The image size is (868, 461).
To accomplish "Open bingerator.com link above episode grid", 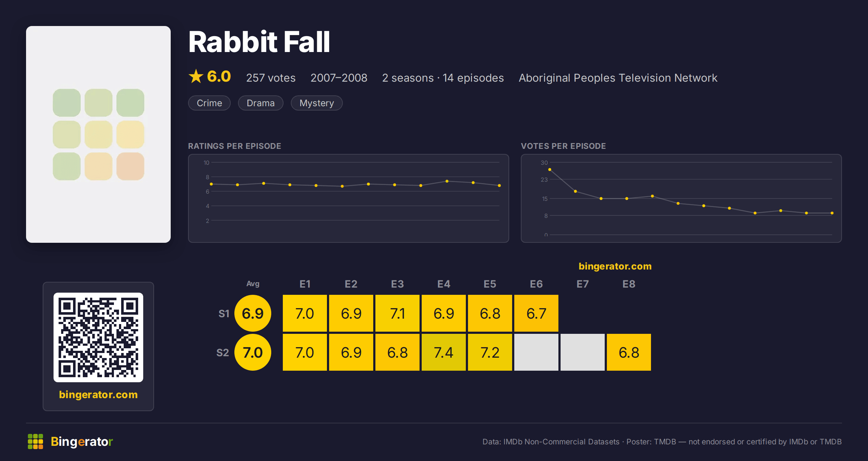I will pos(615,266).
